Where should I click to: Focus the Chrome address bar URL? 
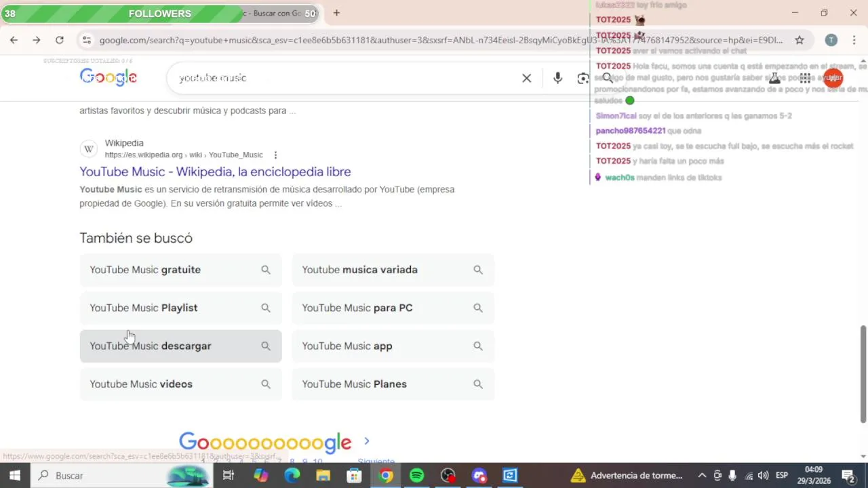(x=441, y=40)
